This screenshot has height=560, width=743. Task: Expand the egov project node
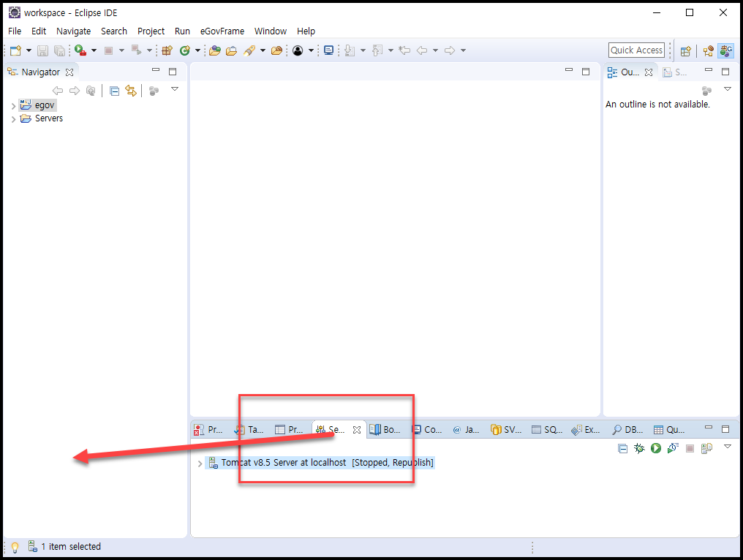tap(13, 106)
